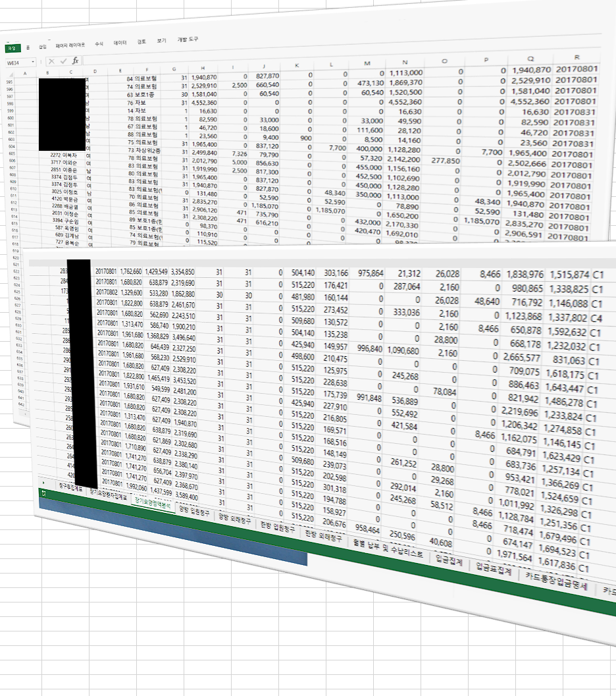Open the 페이지 레이아웃 ribbon tab

(70, 45)
